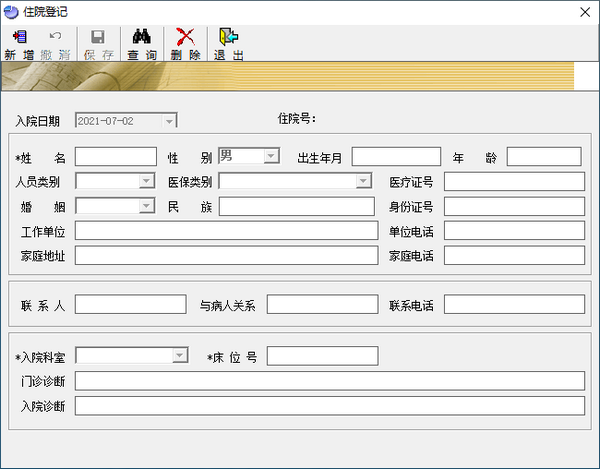Open the 人员类别 dropdown list
This screenshot has width=600, height=469.
pos(146,181)
